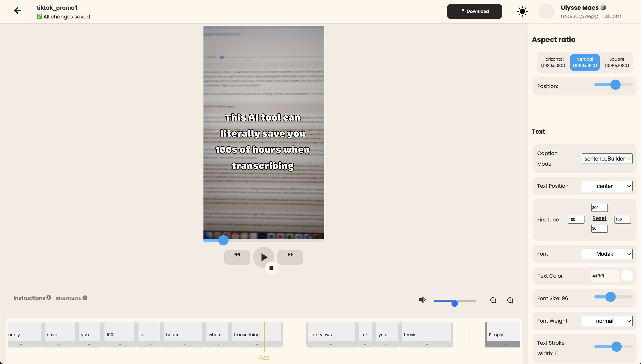Mute the video audio via speaker icon
The height and width of the screenshot is (364, 641).
coord(422,300)
